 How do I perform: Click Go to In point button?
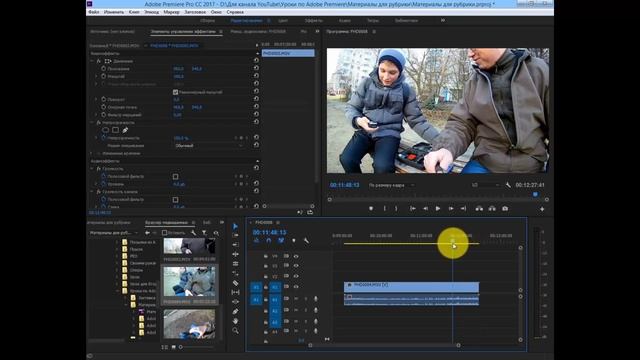[x=413, y=209]
